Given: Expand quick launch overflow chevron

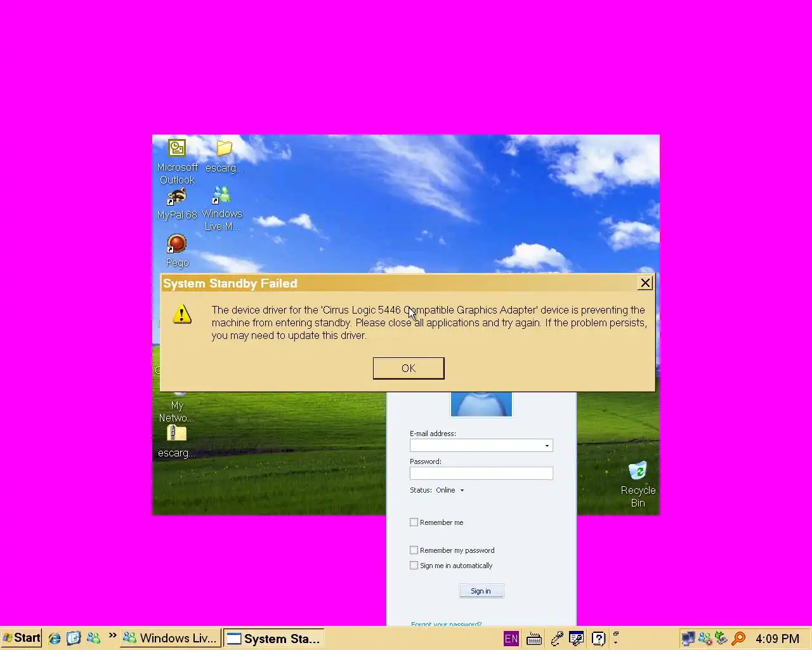Looking at the screenshot, I should coord(112,635).
